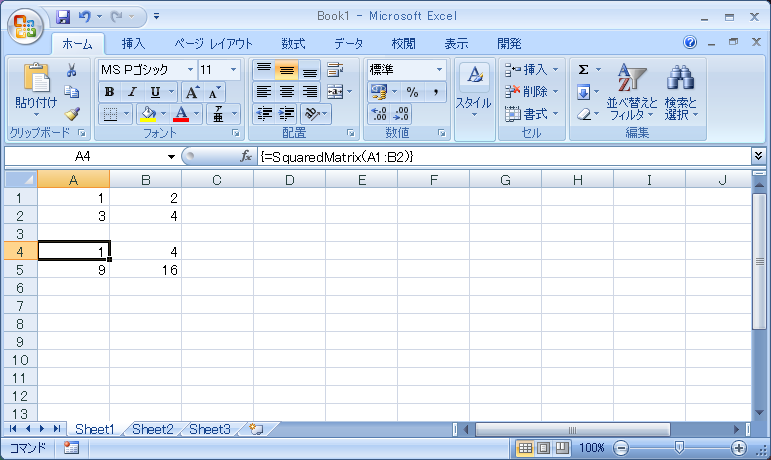Screen dimensions: 771x460
Task: Decrease font size with small A
Action: [214, 92]
